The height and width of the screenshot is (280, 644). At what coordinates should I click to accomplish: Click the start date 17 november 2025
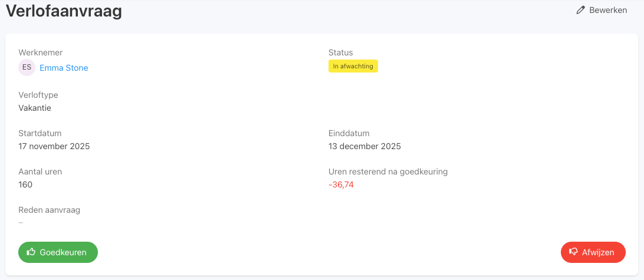[54, 146]
